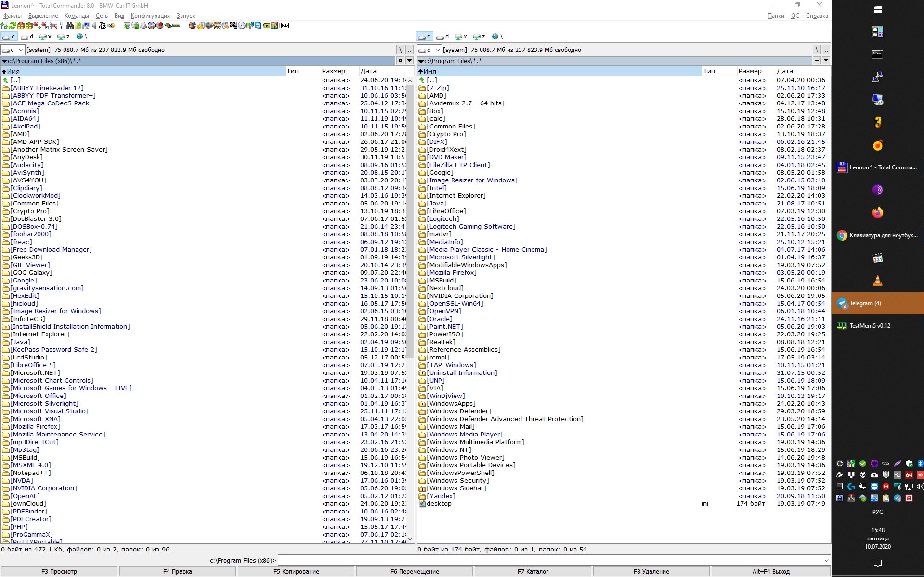Open left panel directory history arrow
Image resolution: width=924 pixels, height=577 pixels.
[410, 61]
